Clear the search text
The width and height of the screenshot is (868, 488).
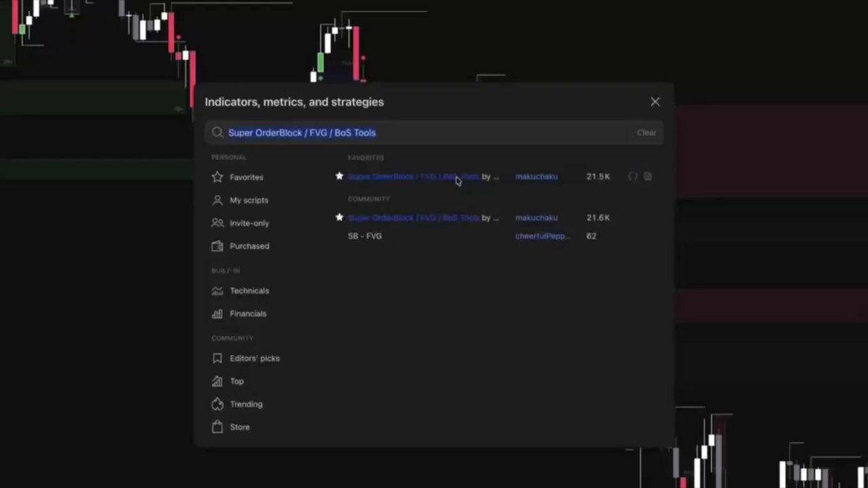point(647,133)
